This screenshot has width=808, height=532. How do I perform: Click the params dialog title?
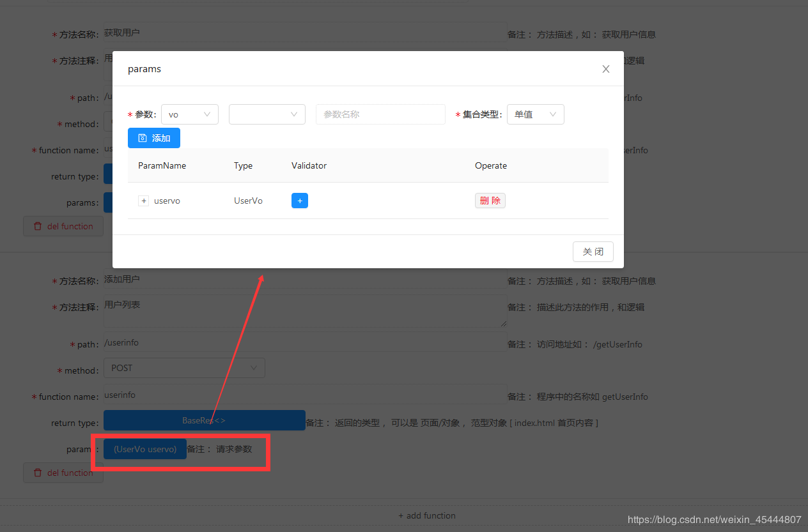click(x=144, y=69)
